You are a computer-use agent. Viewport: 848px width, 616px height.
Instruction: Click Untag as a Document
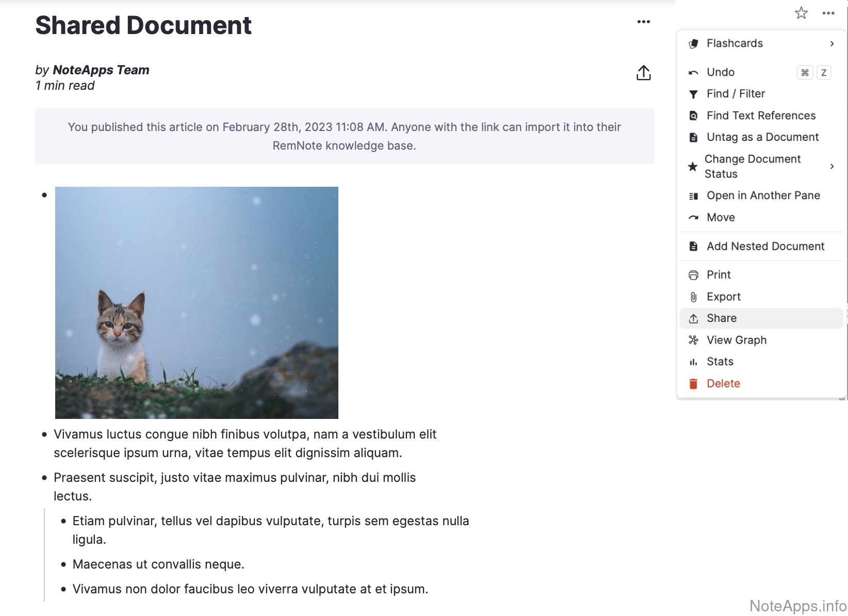762,137
